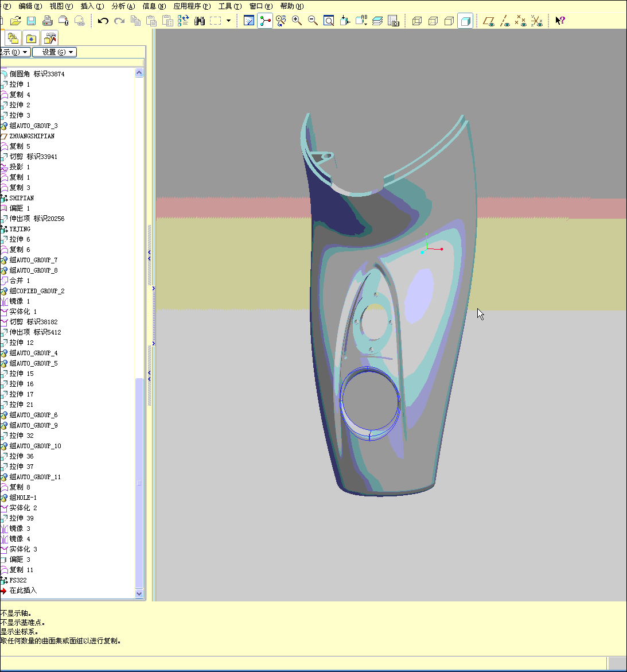
Task: Save the model with the floppy disk icon
Action: pyautogui.click(x=31, y=21)
